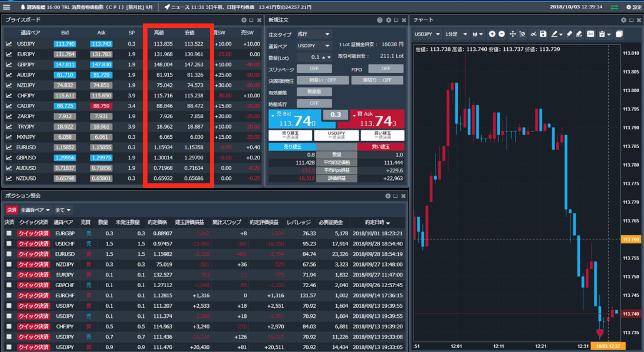Open the プライスボード panel settings gear
The width and height of the screenshot is (644, 352).
244,20
